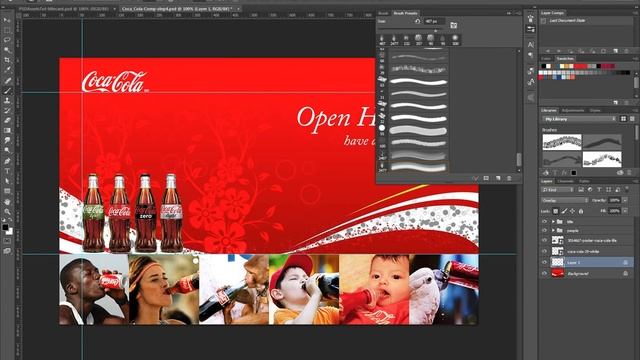Select the Dodge tool
This screenshot has width=640, height=360.
[7, 151]
